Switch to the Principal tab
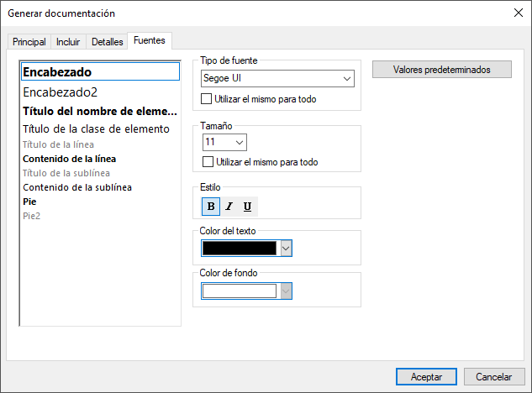Screen dimensions: 532x393 [x=29, y=42]
